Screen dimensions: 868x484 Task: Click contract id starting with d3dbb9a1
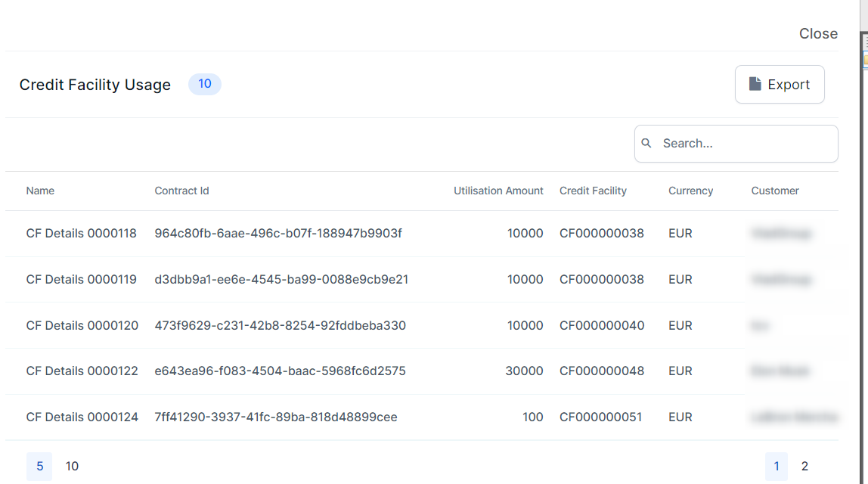coord(281,280)
